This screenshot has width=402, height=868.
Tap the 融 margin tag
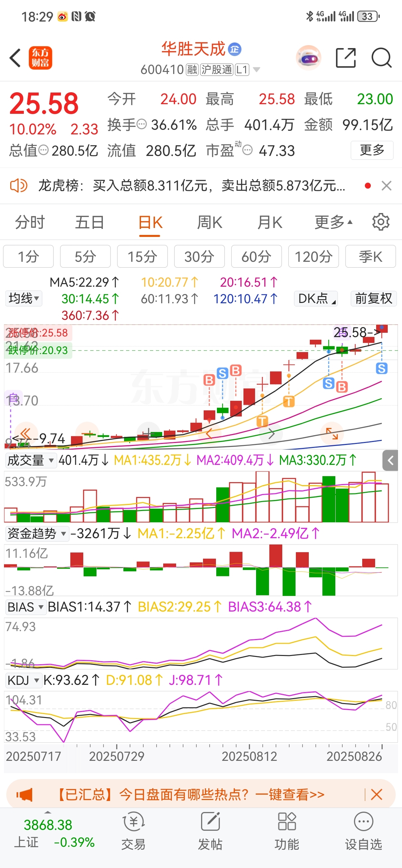(x=192, y=70)
